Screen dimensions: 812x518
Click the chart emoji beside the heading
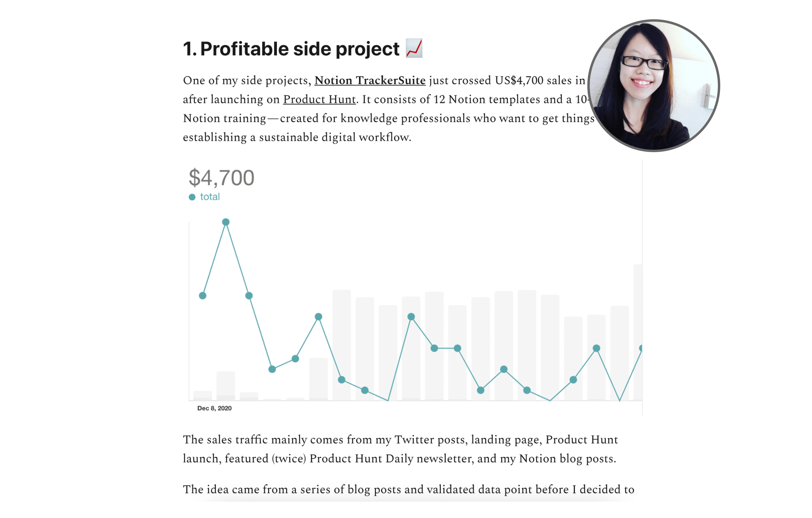[414, 48]
